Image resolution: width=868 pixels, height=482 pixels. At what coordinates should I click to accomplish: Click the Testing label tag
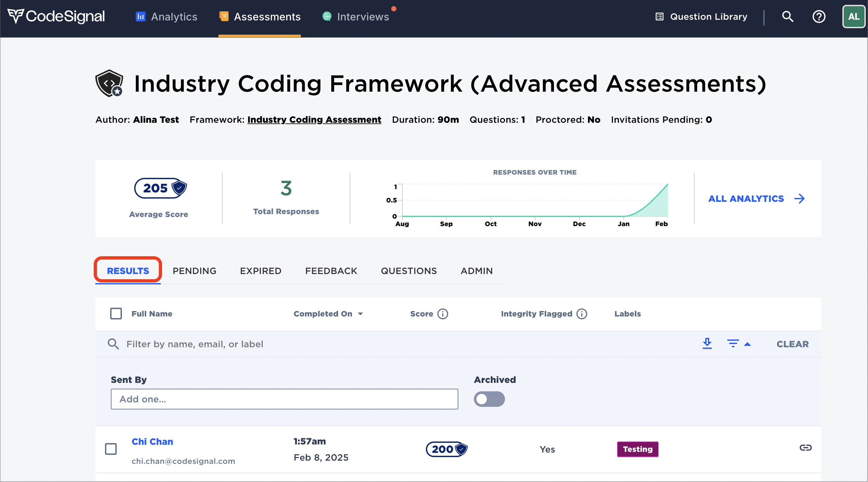638,449
